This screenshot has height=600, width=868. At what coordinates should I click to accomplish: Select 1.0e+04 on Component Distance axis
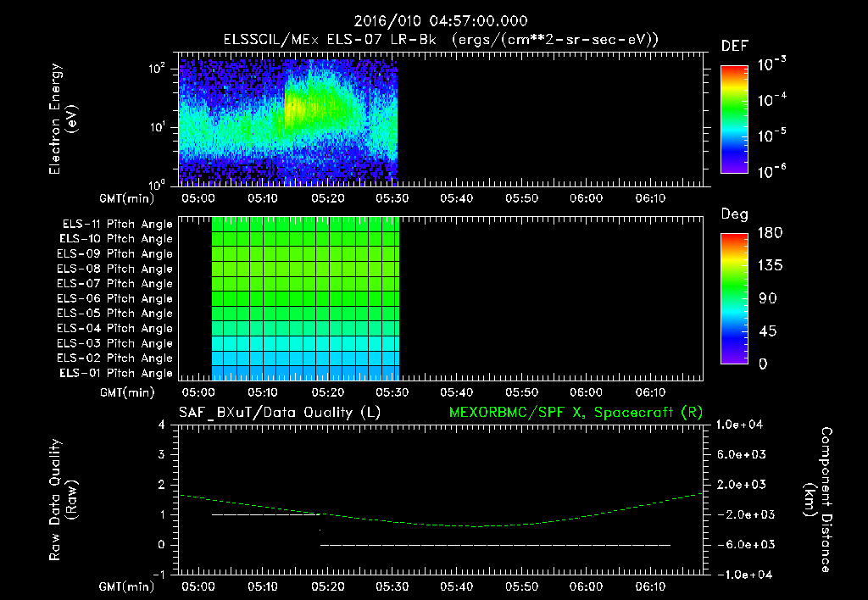point(739,425)
